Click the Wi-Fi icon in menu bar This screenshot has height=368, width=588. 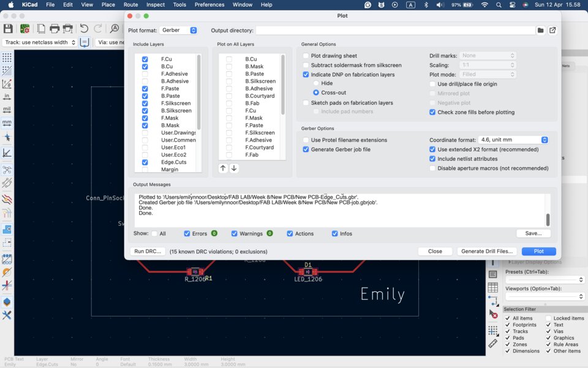(x=484, y=5)
